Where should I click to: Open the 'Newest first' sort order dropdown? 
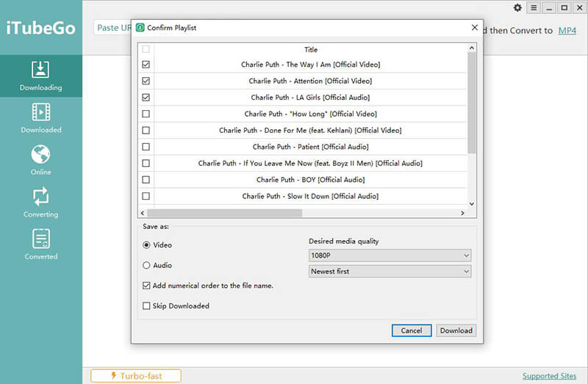coord(390,271)
